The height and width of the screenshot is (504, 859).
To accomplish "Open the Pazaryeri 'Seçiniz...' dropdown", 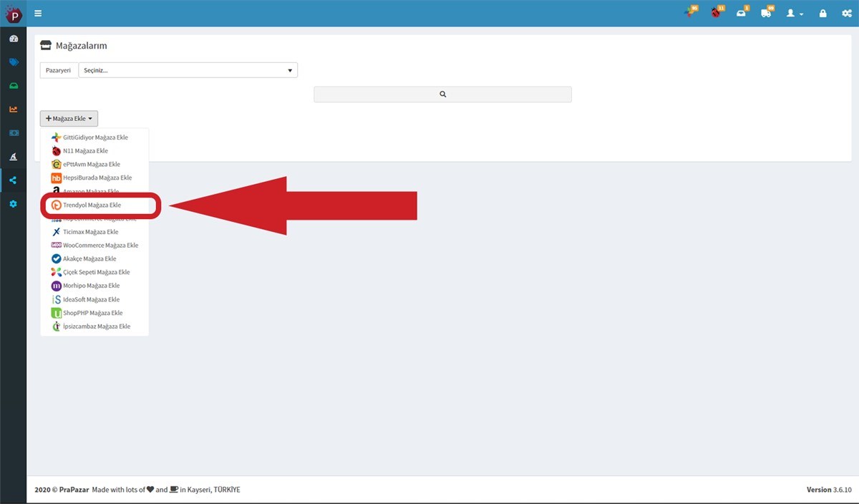I will pos(188,70).
